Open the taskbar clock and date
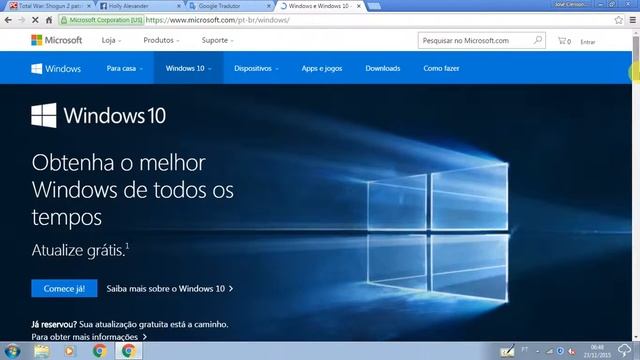Viewport: 640px width, 360px height. (x=597, y=351)
